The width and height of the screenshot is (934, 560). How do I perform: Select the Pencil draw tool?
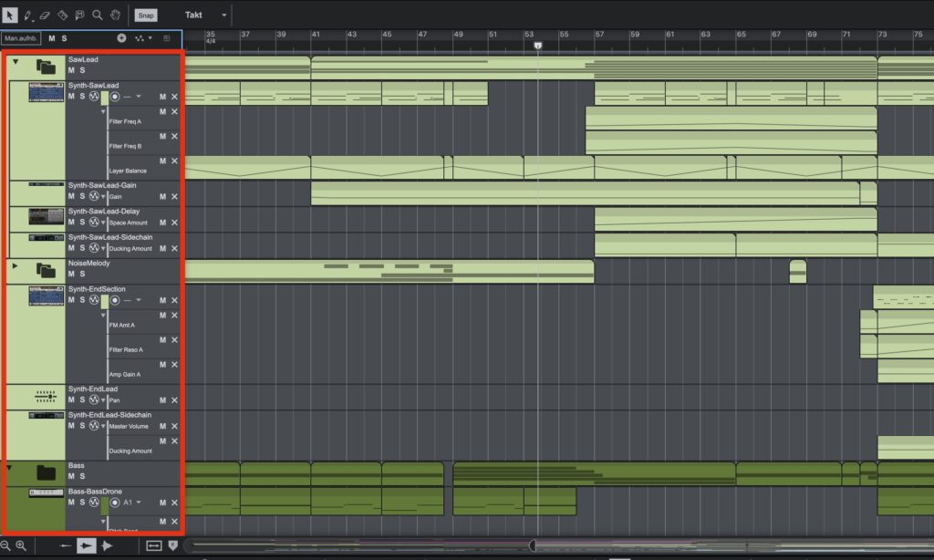(x=27, y=16)
